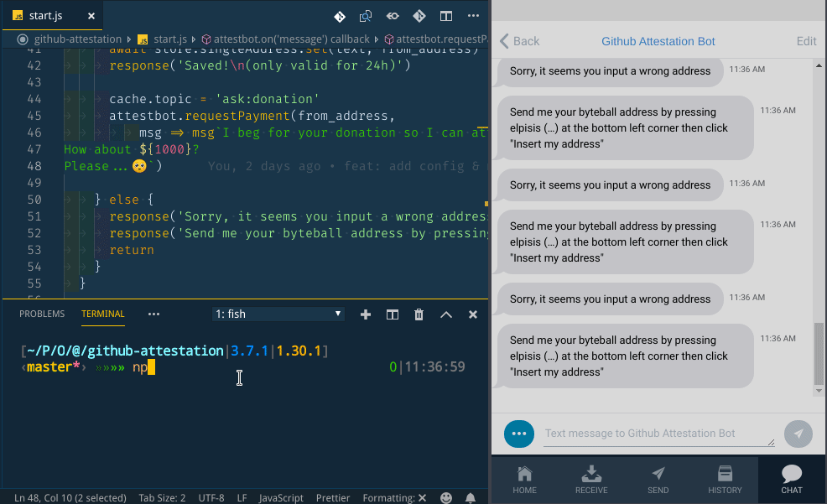Switch to the PROBLEMS panel tab
This screenshot has width=827, height=504.
click(42, 314)
